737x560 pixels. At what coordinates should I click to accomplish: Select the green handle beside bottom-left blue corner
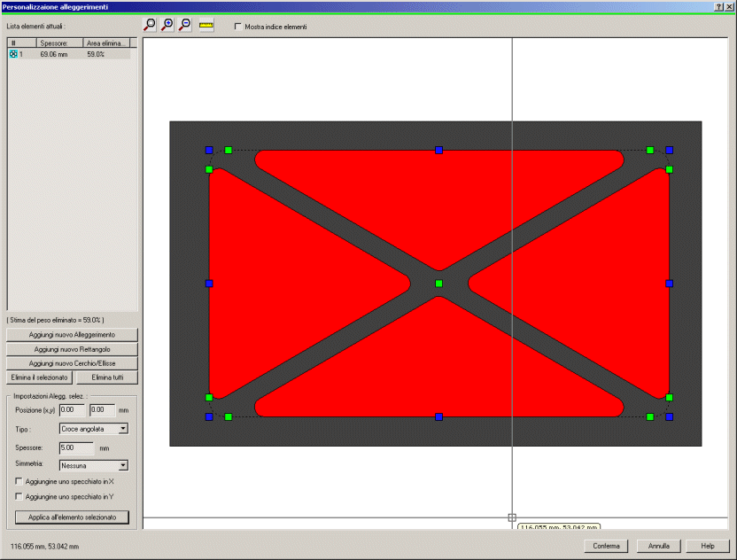point(229,416)
